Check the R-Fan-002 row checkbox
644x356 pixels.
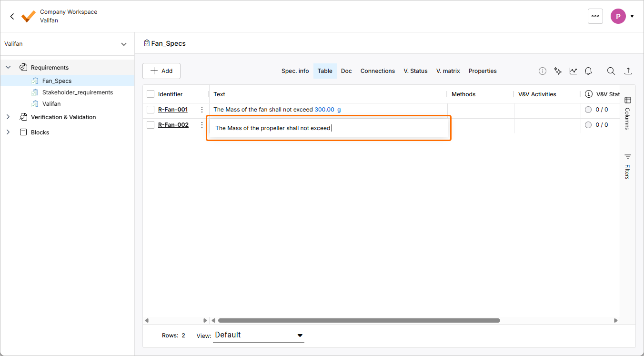coord(151,125)
